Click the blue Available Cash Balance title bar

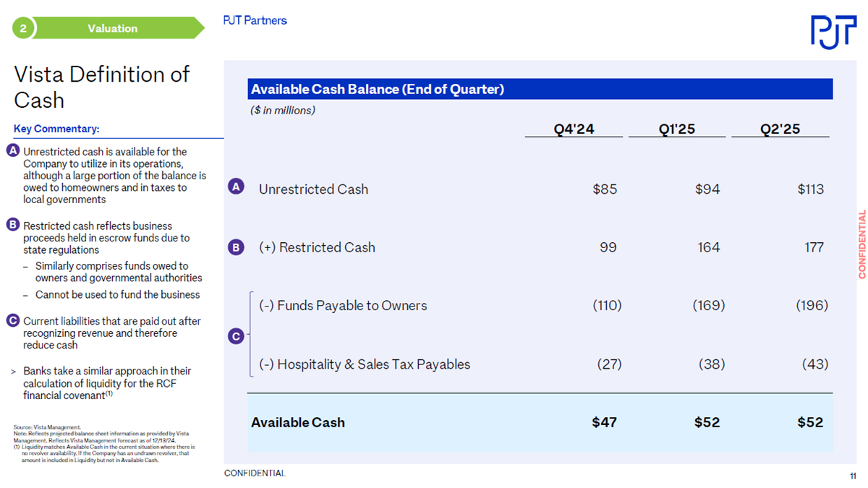pos(540,89)
